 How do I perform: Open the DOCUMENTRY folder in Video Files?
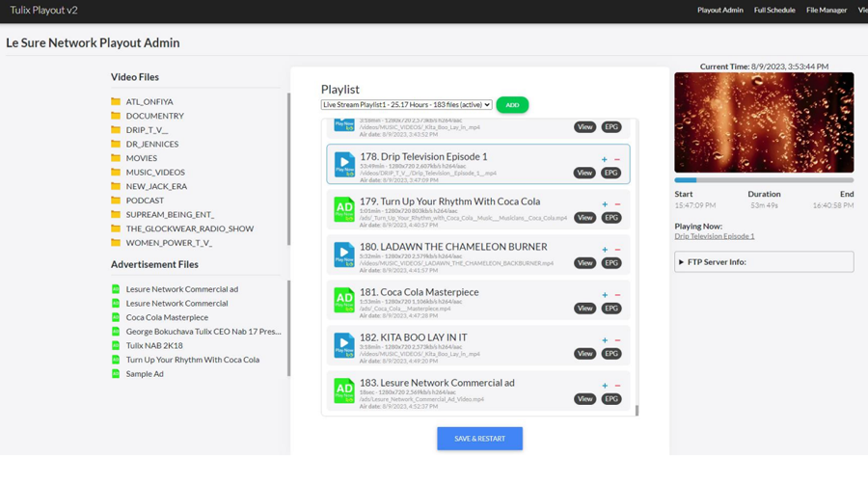coord(154,116)
